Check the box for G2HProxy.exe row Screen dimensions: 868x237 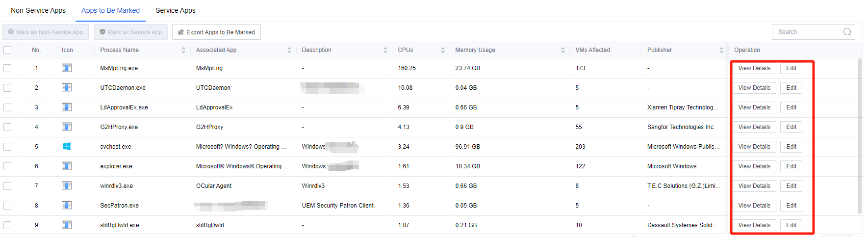7,127
